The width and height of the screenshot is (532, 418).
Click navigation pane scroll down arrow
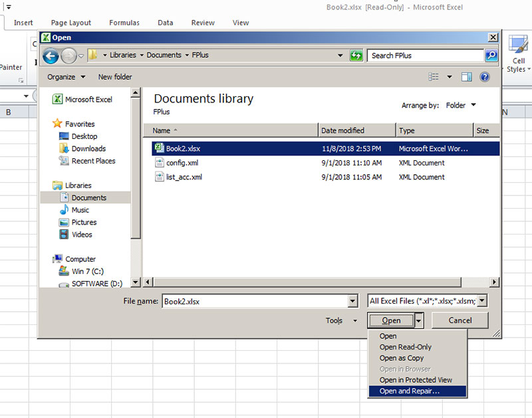[136, 282]
